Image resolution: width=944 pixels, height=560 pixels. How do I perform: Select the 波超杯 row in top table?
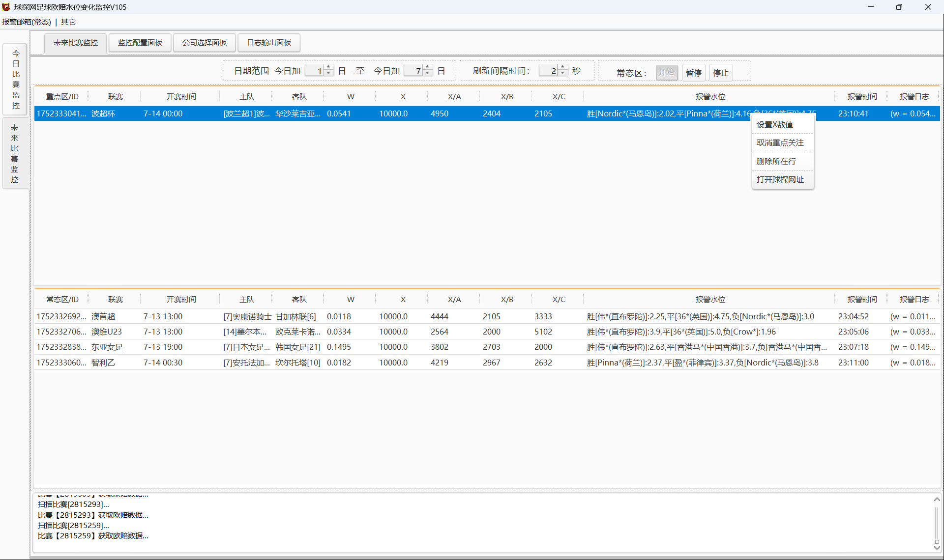tap(487, 113)
